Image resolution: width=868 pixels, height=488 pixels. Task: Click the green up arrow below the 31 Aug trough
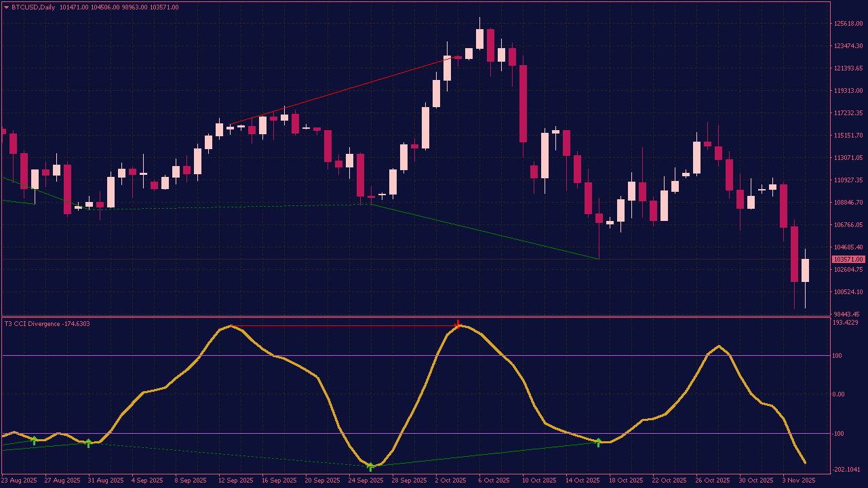(88, 442)
